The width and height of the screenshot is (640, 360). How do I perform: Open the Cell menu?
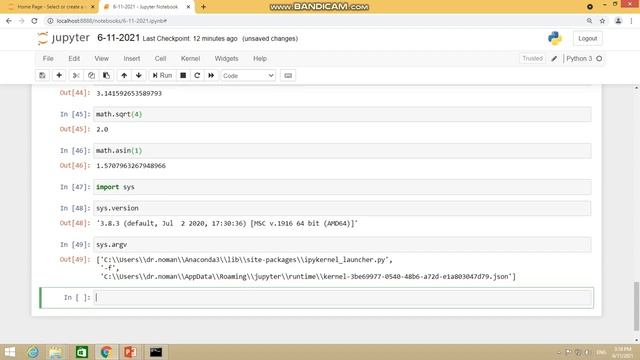160,58
